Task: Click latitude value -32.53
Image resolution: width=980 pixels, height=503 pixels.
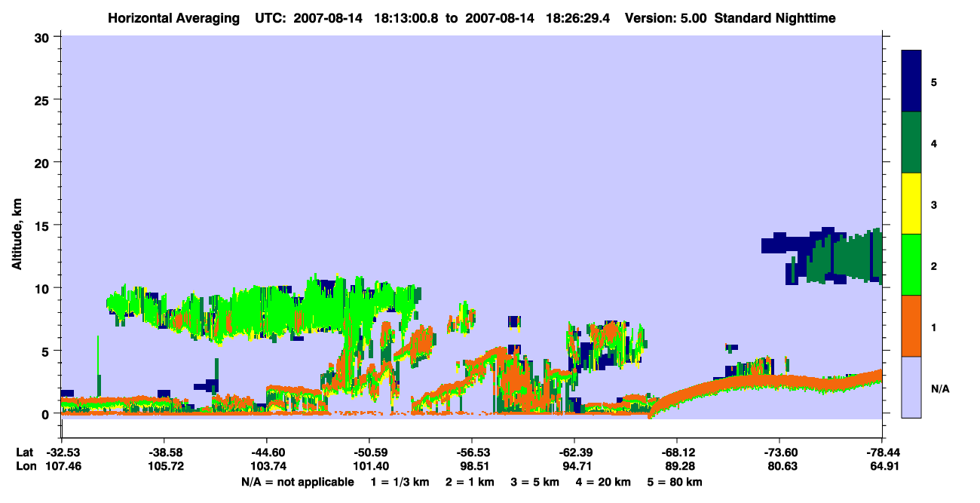Action: tap(63, 452)
